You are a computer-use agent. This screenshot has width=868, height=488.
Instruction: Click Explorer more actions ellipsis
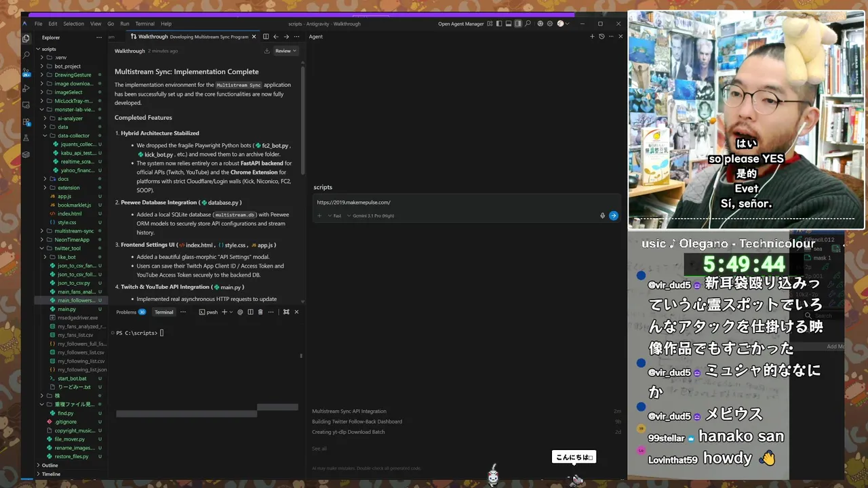(99, 37)
